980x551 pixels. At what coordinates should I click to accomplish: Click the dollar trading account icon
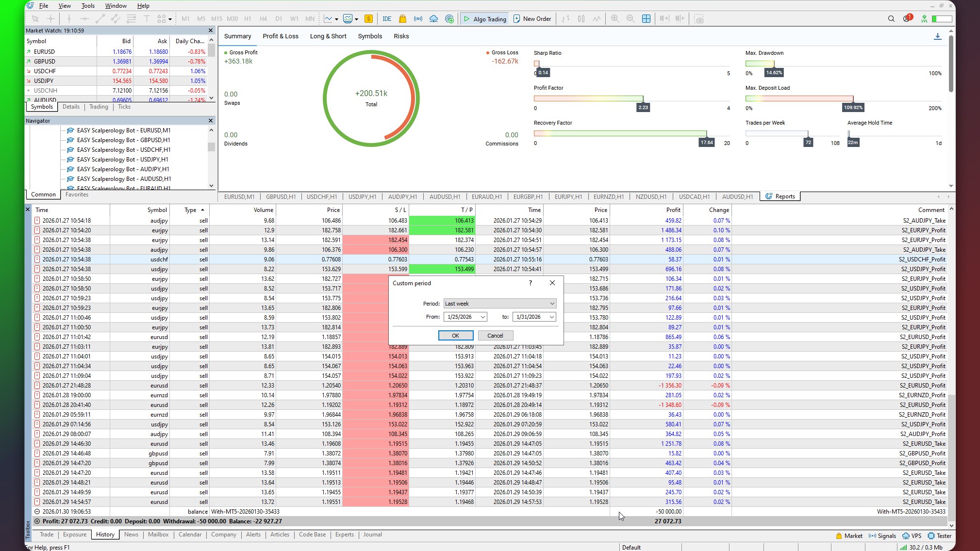tap(368, 19)
